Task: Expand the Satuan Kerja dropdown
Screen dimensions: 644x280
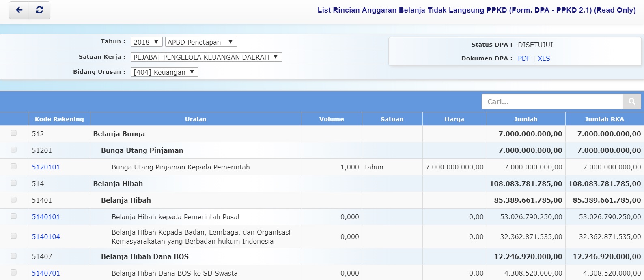Action: pos(206,57)
